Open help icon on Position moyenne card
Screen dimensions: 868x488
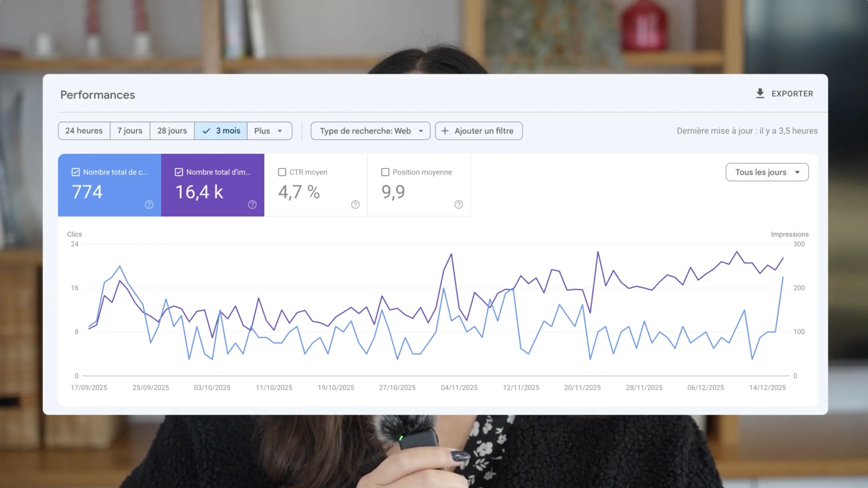pyautogui.click(x=459, y=204)
